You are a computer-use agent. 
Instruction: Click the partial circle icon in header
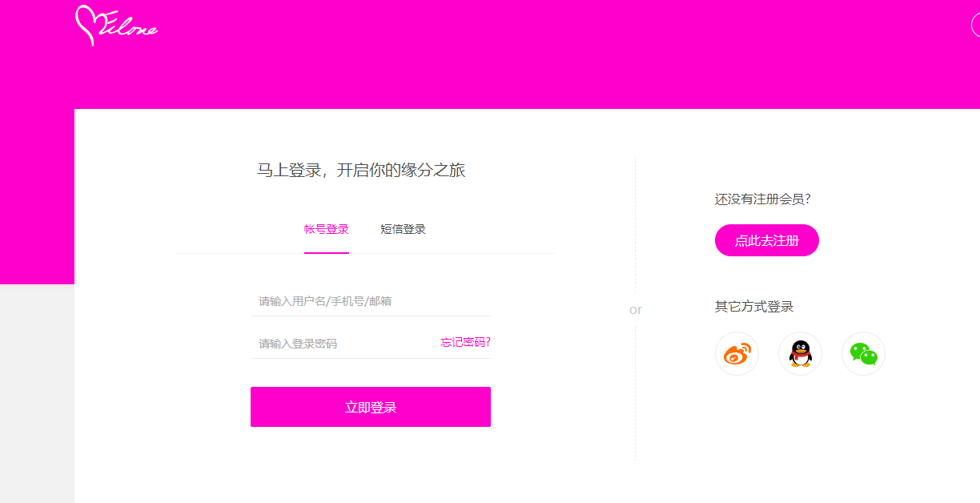[x=975, y=25]
